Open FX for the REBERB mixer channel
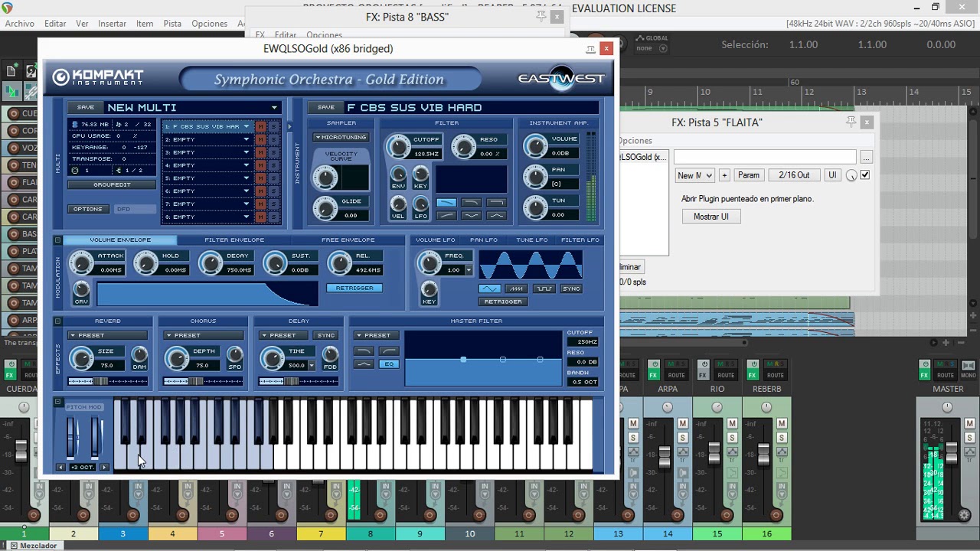980x551 pixels. tap(753, 375)
